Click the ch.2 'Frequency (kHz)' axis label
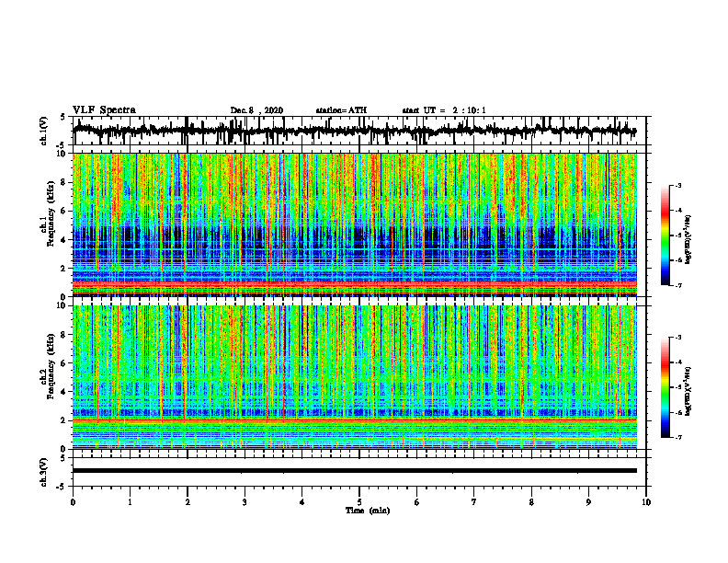The image size is (728, 563). coord(51,366)
